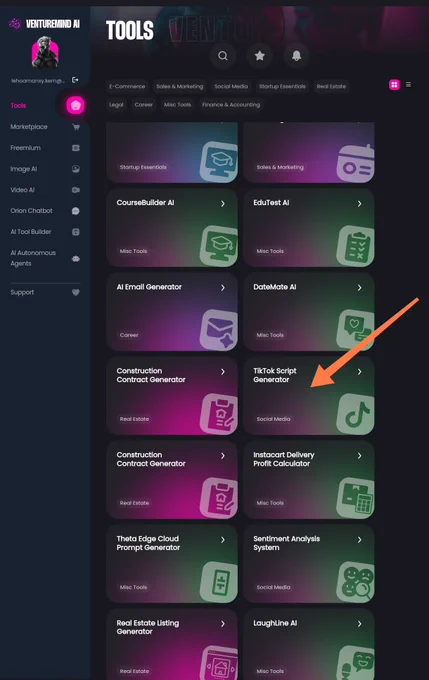
Task: Open AI Tool Builder
Action: pos(31,232)
